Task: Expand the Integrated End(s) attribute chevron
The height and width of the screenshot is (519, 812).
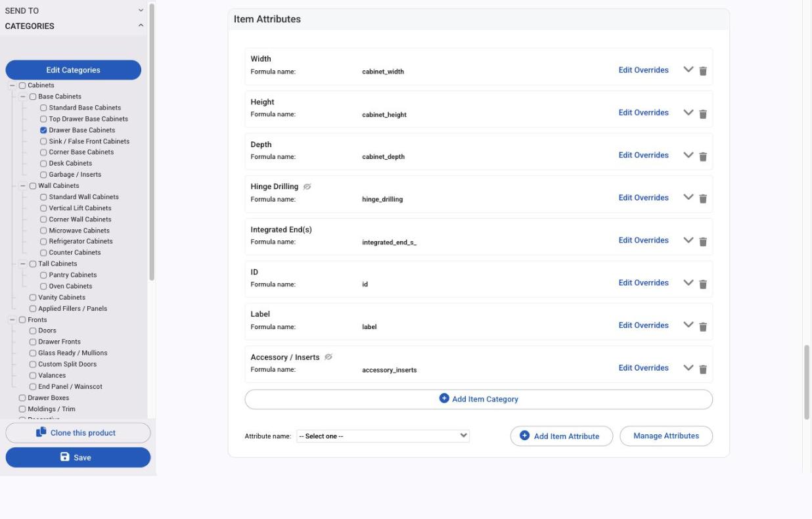Action: [688, 240]
